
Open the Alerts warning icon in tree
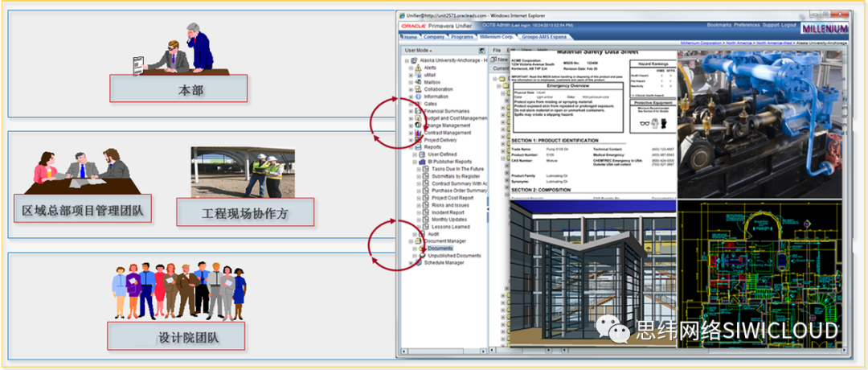coord(418,68)
